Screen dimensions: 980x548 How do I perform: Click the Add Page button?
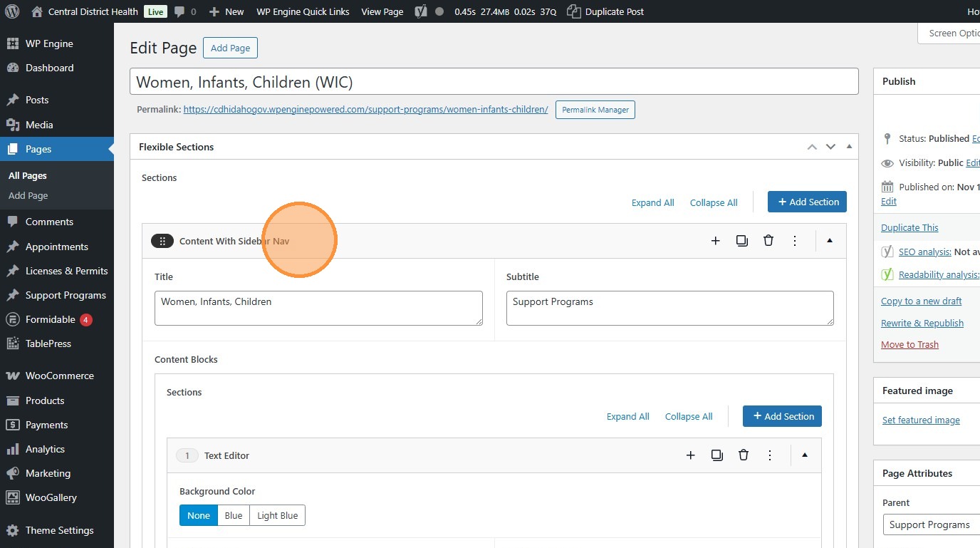(x=230, y=48)
